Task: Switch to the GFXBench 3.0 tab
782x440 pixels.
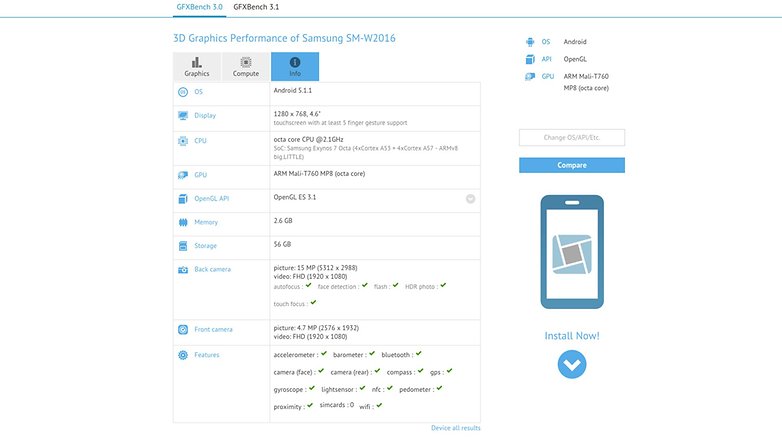Action: 199,7
